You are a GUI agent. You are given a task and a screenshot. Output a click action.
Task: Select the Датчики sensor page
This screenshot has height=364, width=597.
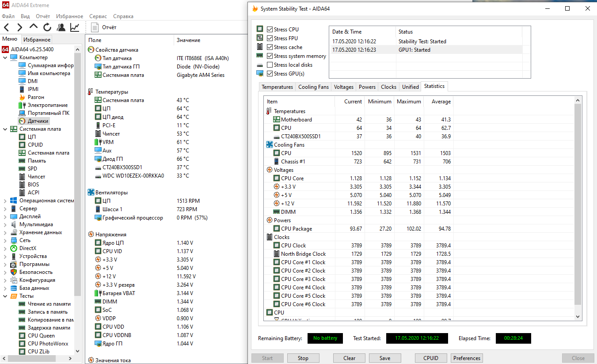[38, 121]
